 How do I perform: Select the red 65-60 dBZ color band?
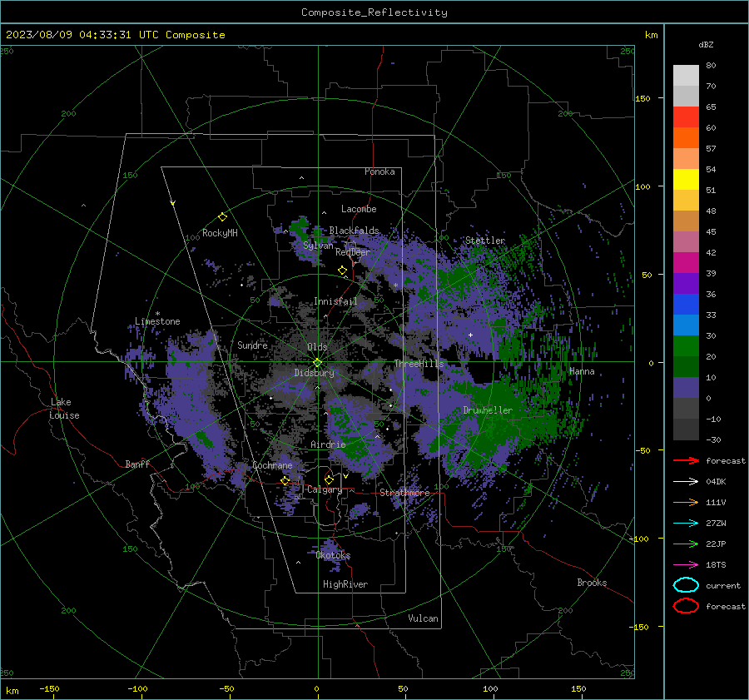[x=686, y=117]
